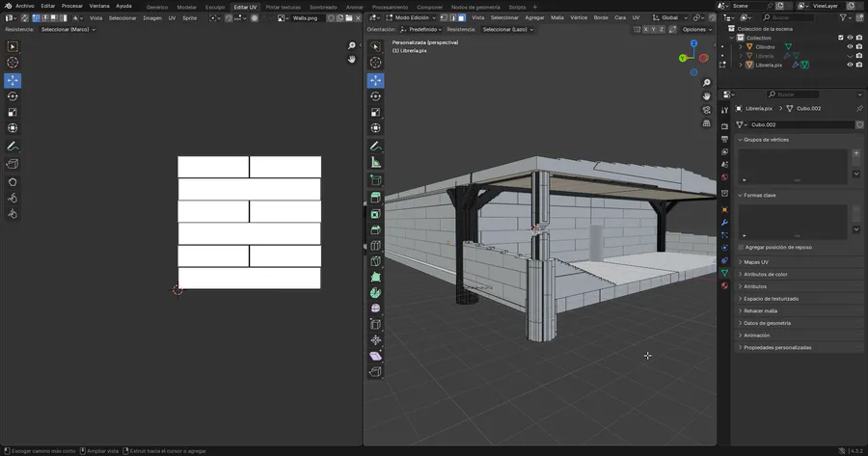Click the Cubo.002 mesh name field

799,124
